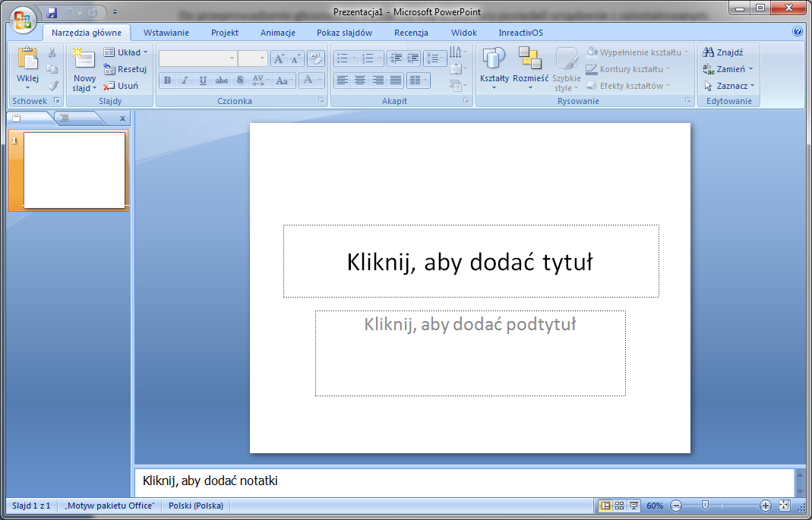
Task: Click the Wklej paste icon
Action: pos(27,58)
